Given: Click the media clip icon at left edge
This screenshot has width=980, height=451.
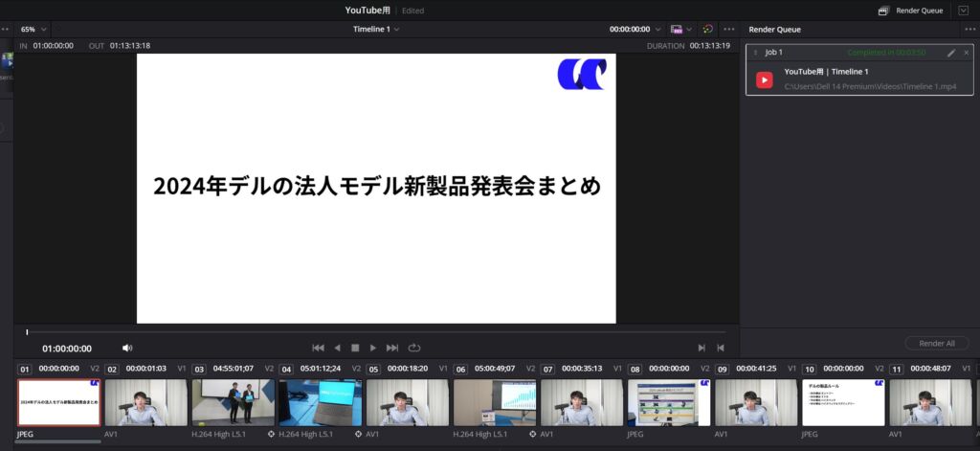Looking at the screenshot, I should click(x=7, y=60).
